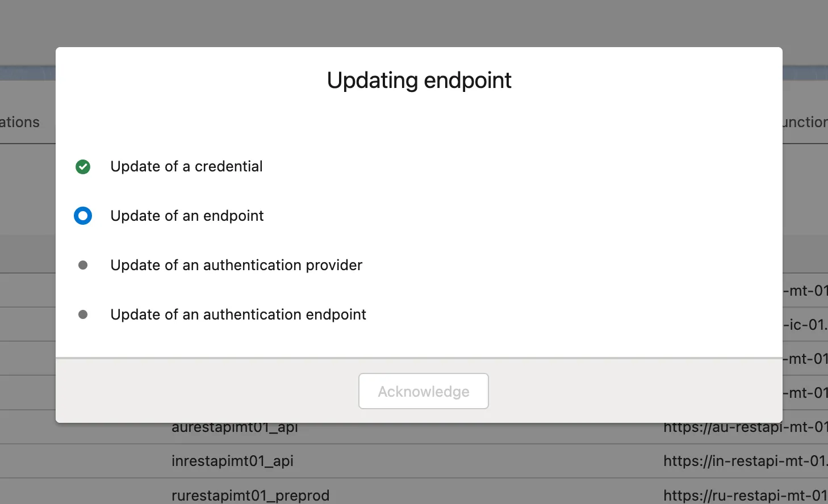Open the https://au-restapi-mt-01 URL
Screen dimensions: 828x504
click(x=745, y=429)
